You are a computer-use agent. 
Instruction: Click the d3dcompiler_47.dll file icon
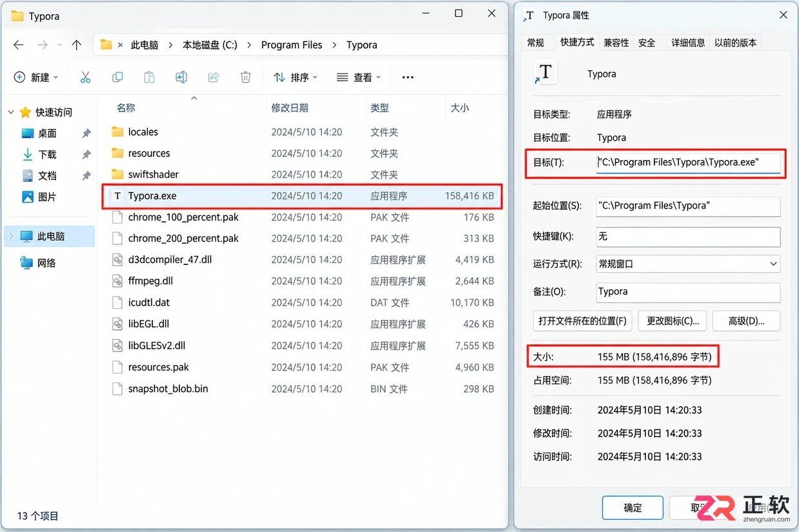click(117, 260)
